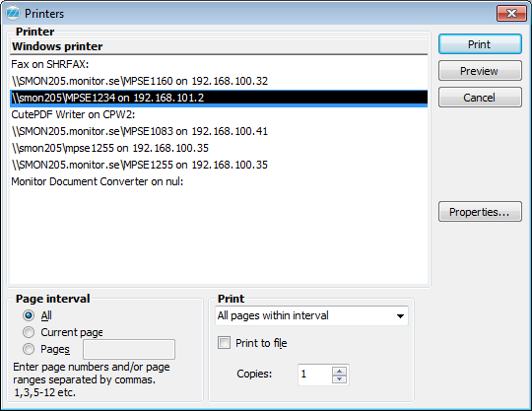Click the Print button

[480, 44]
